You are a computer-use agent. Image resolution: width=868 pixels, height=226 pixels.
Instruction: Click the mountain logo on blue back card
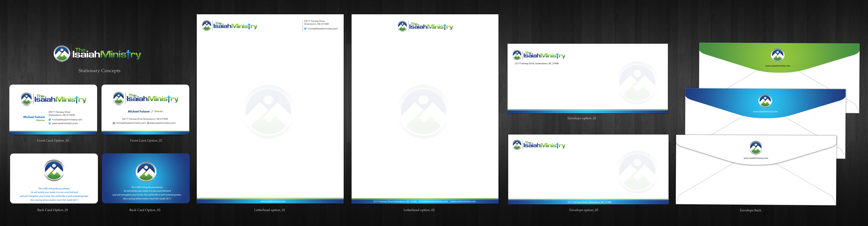coord(146,172)
